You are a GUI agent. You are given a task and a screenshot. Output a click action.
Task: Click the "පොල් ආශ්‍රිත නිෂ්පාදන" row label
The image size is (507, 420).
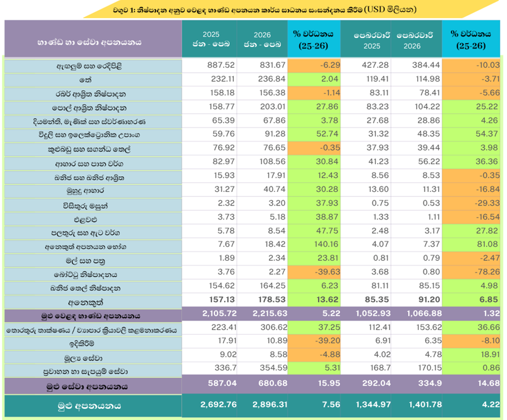[x=93, y=107]
